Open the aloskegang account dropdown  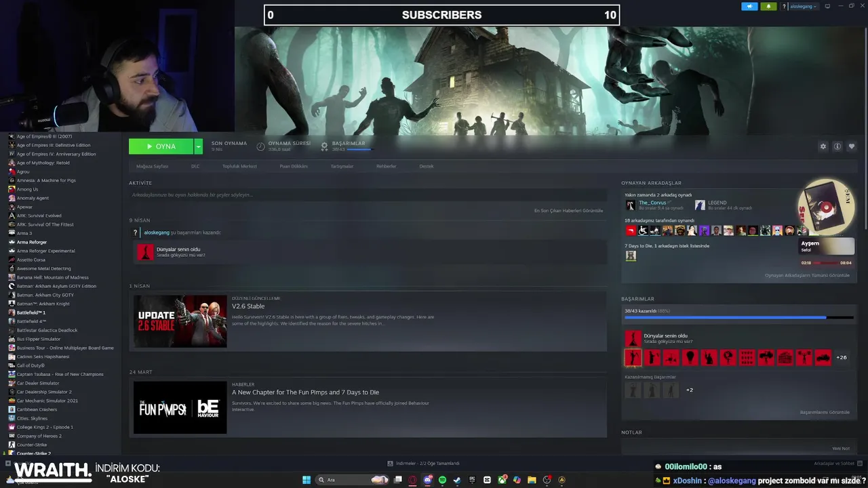803,6
